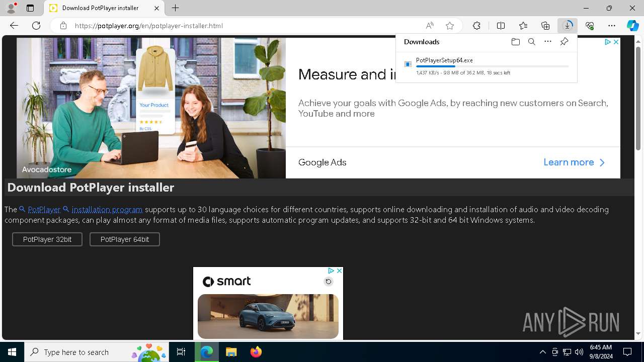Open Task View on the taskbar

click(181, 352)
